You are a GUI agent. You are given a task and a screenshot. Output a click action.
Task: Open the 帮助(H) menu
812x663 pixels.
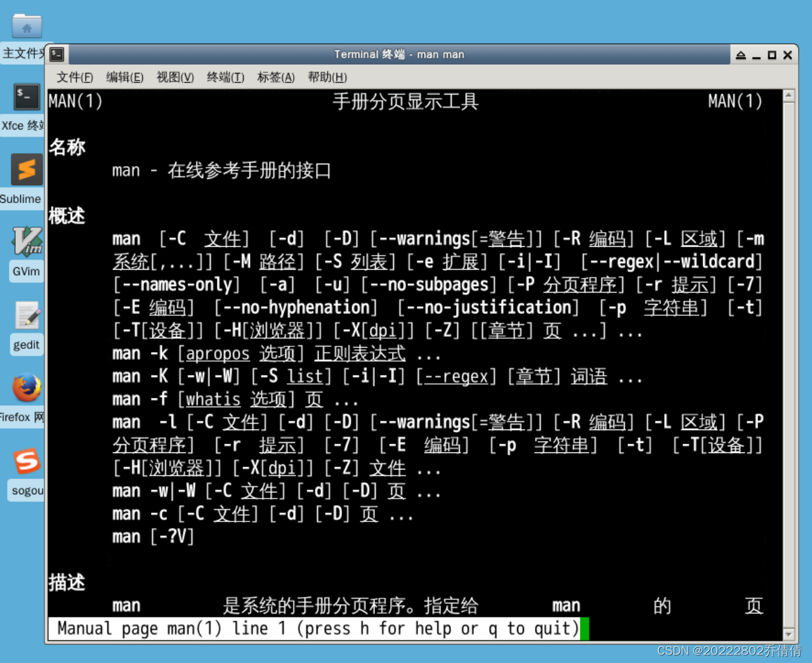[x=326, y=77]
